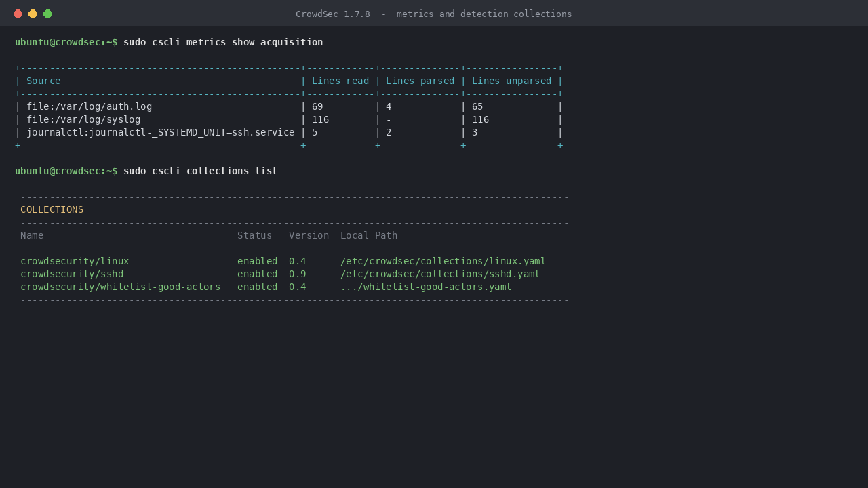Click the 'Name' column header
The image size is (868, 488).
point(32,235)
